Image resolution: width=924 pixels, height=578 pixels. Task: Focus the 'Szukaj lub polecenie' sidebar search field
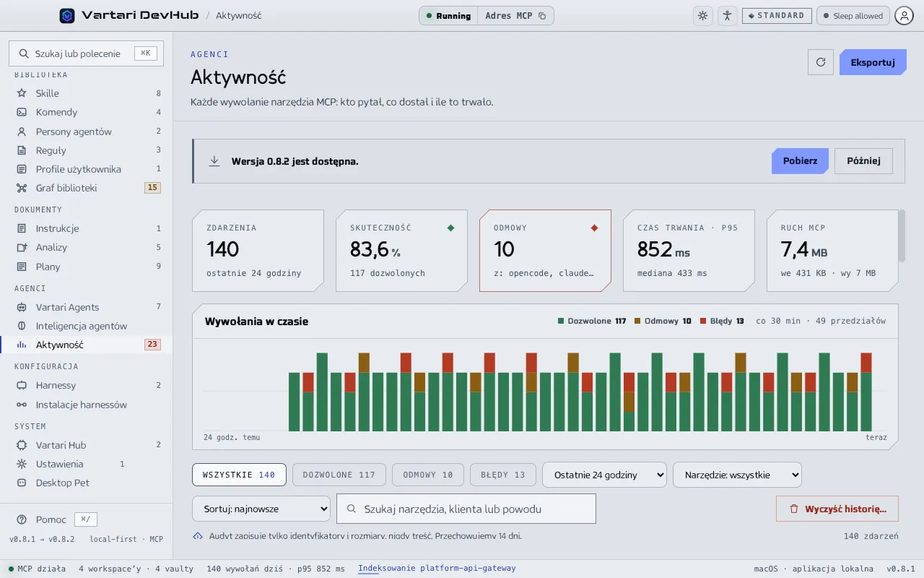pos(86,53)
